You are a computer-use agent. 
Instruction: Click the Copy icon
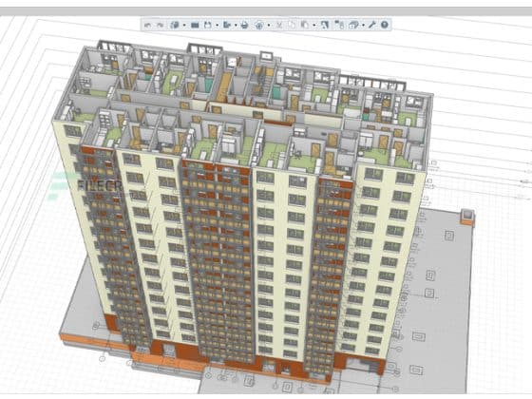tap(293, 25)
